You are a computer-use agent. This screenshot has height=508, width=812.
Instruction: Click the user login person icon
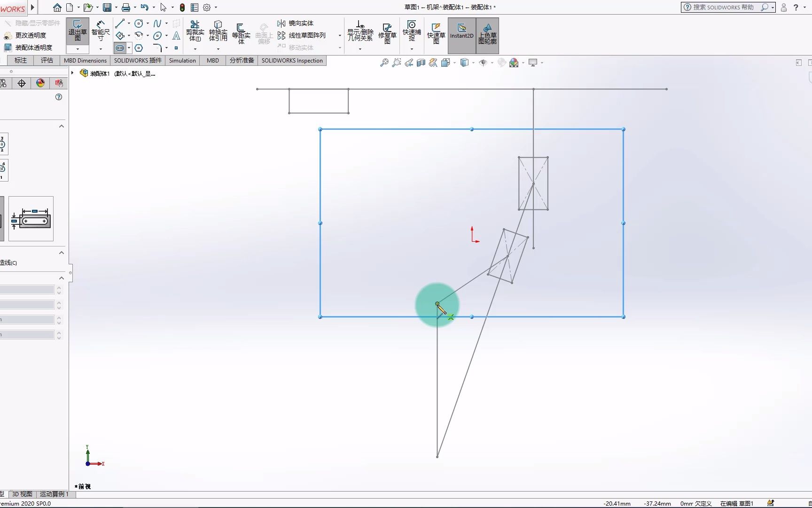point(784,8)
